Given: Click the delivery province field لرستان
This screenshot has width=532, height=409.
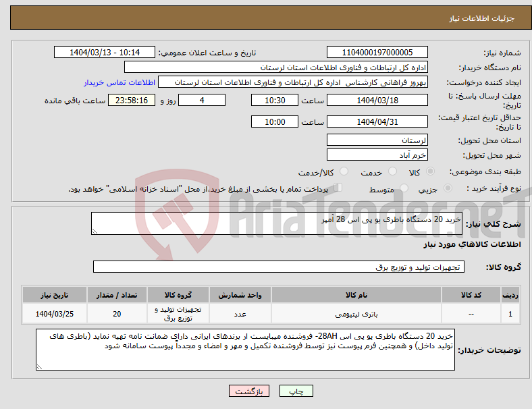Looking at the screenshot, I should click(x=377, y=140).
